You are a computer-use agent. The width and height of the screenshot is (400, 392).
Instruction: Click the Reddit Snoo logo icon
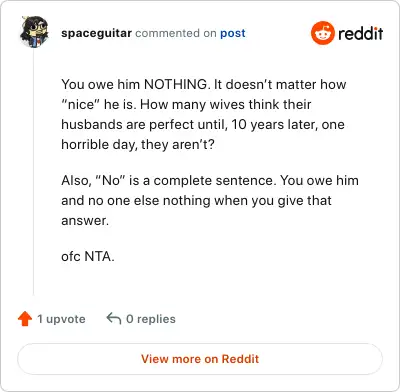(x=322, y=33)
